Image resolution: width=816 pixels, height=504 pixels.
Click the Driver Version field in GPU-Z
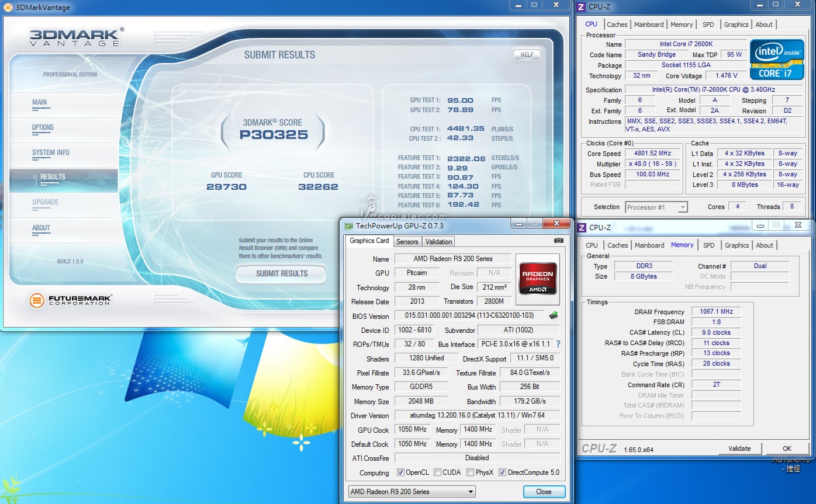(x=477, y=416)
